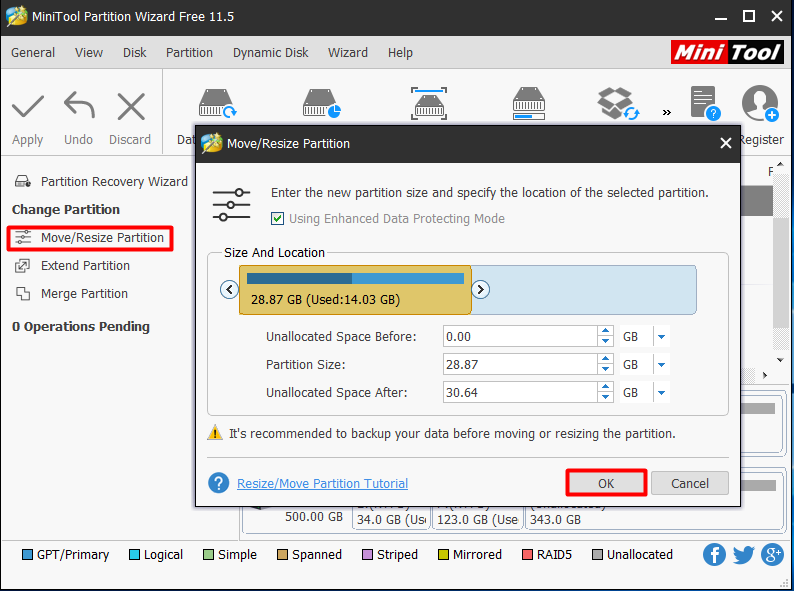
Task: Click the 343.0 GB unallocated disk segment
Action: point(654,518)
